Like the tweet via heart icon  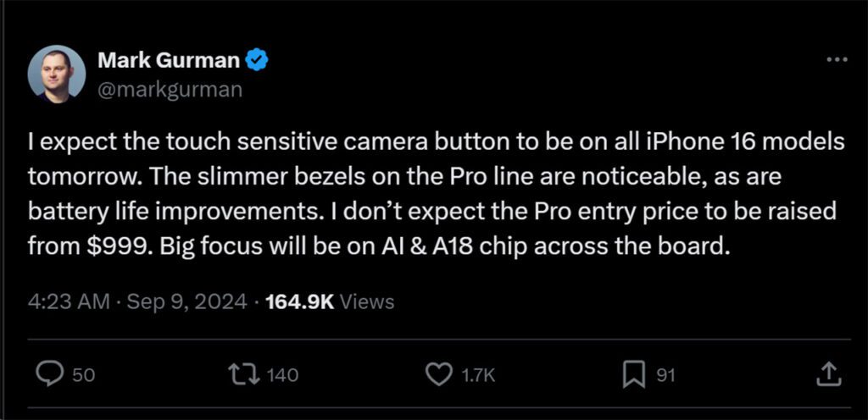(438, 374)
